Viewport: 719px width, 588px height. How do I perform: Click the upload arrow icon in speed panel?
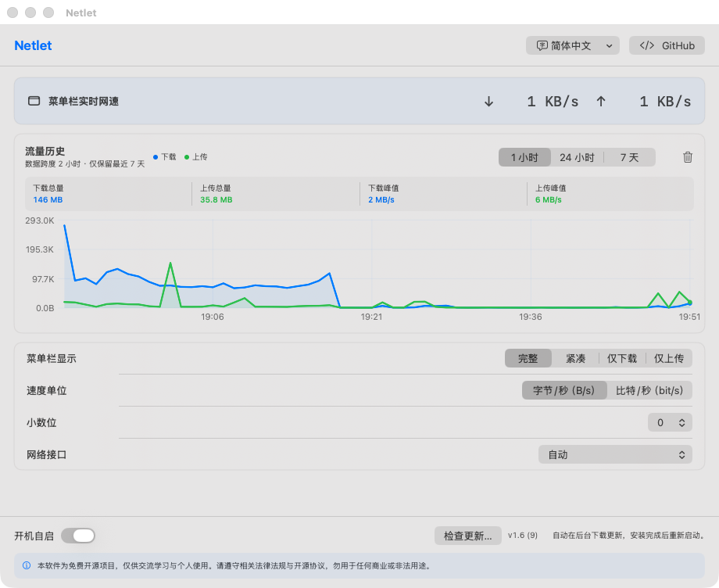point(601,102)
